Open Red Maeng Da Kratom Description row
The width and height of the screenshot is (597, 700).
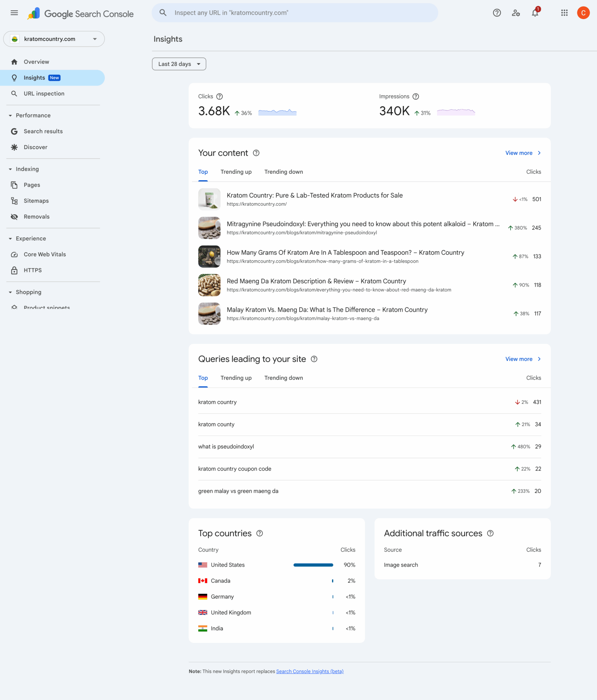point(369,285)
